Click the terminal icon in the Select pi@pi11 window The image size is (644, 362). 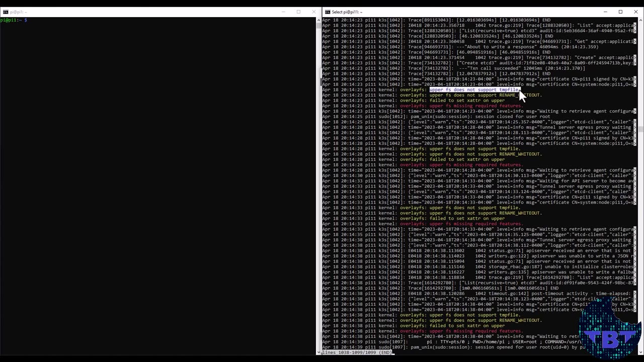tap(328, 12)
